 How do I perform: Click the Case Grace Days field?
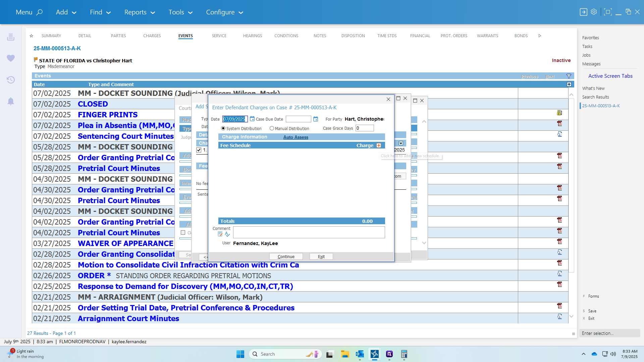coord(365,128)
